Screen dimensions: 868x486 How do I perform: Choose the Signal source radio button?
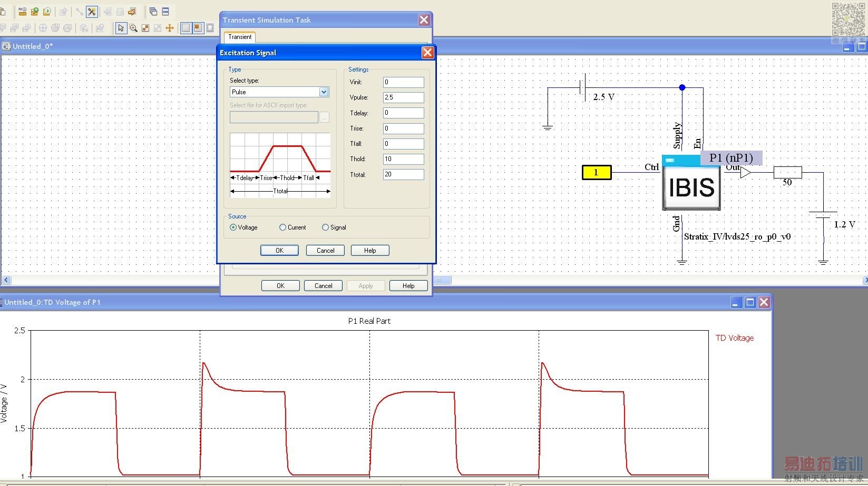[x=325, y=227]
